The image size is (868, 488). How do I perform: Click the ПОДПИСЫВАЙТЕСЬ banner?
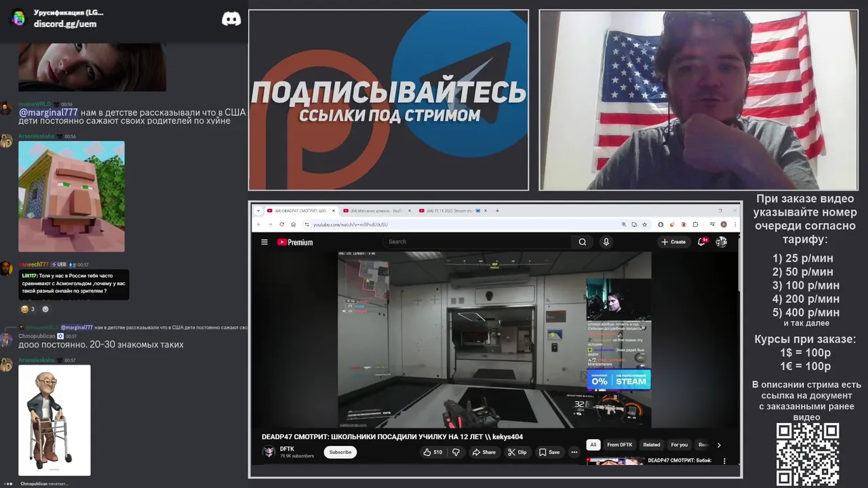coord(389,100)
